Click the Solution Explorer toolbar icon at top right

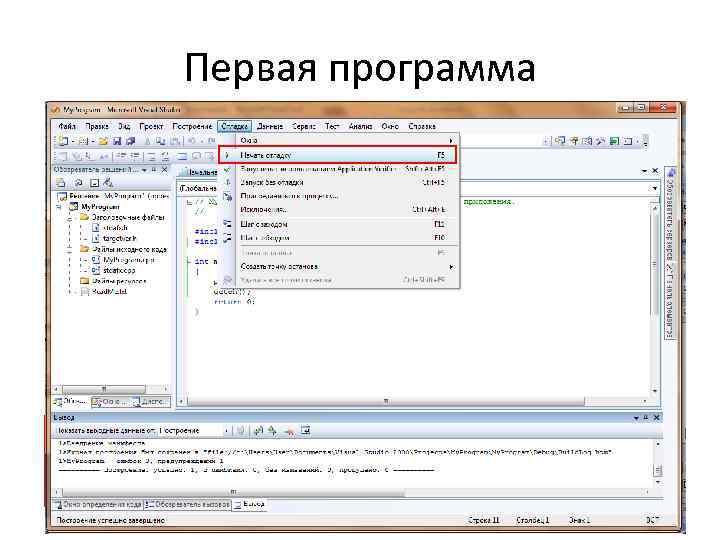560,141
